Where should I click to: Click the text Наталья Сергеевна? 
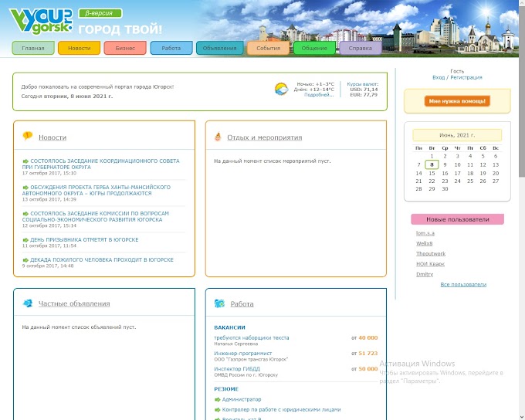tap(236, 344)
